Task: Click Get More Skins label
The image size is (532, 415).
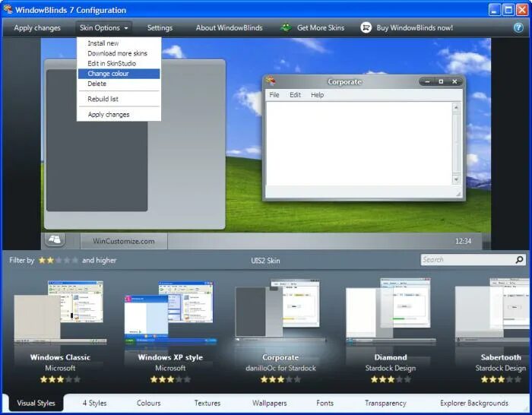Action: 321,28
